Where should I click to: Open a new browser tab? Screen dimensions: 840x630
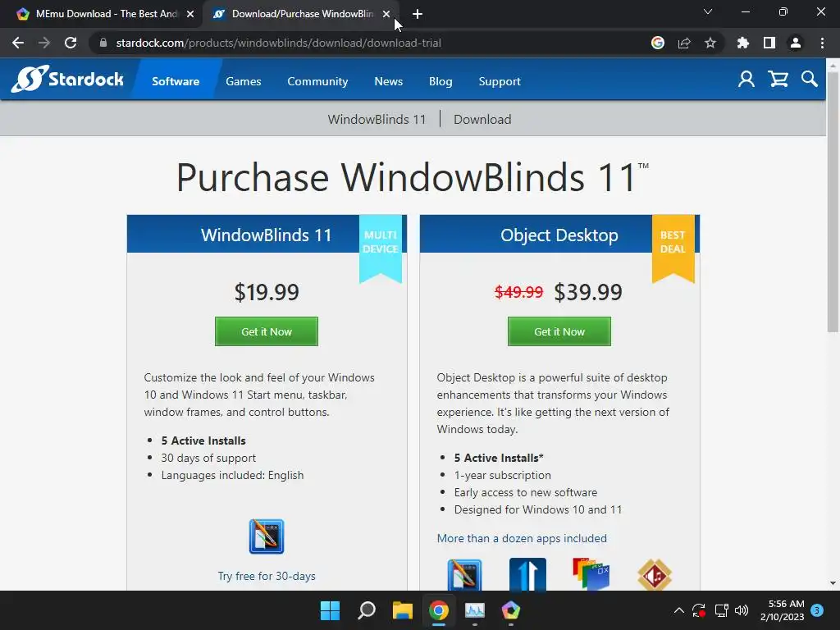(x=418, y=14)
